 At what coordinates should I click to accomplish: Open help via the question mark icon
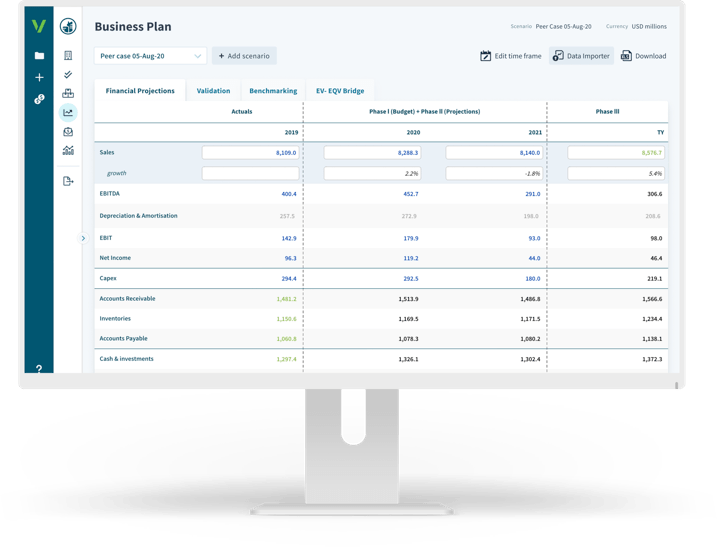(39, 369)
